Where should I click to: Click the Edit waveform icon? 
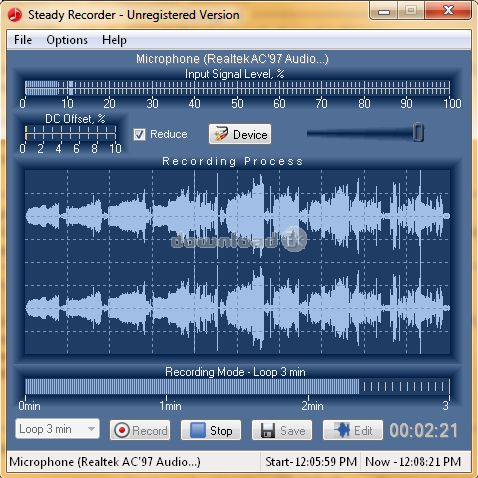pos(341,430)
